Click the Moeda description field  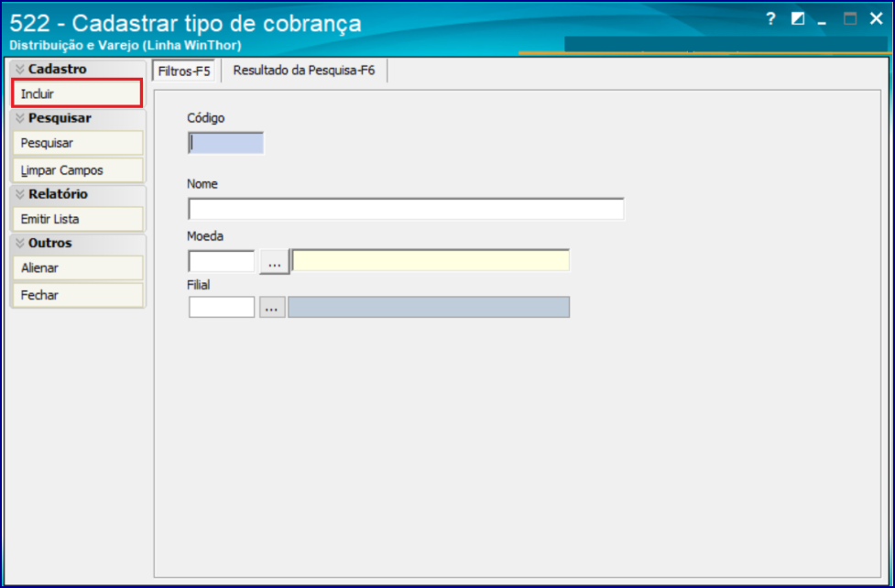pos(431,260)
